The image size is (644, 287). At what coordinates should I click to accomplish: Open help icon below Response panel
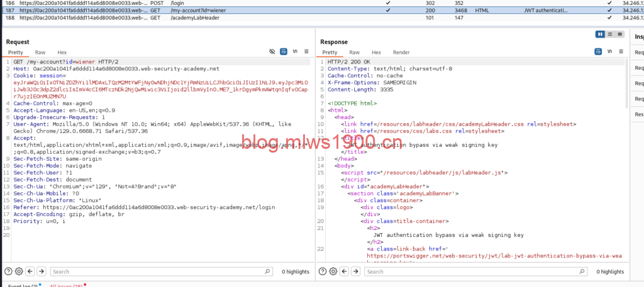323,271
